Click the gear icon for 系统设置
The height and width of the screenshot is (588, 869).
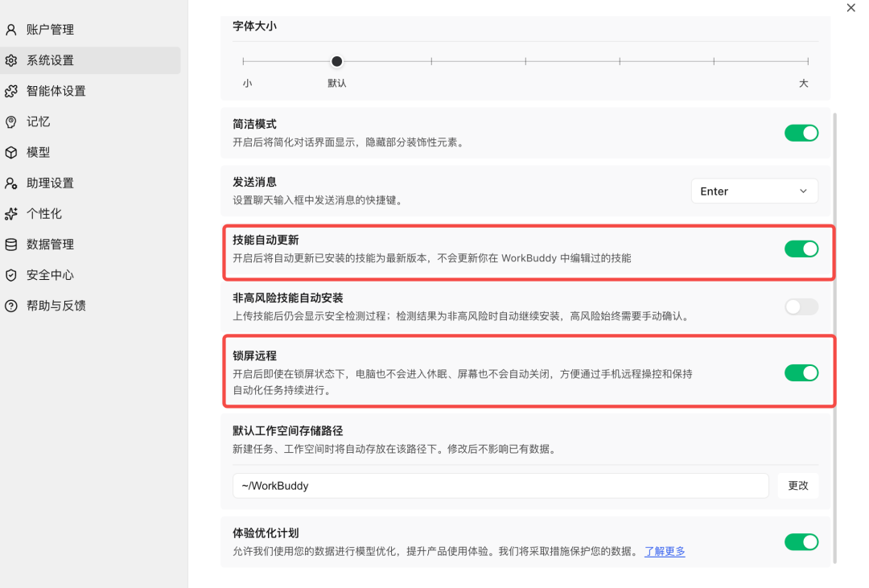coord(11,60)
